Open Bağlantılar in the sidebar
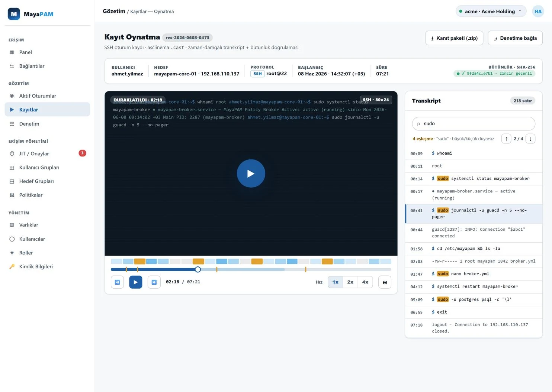The image size is (552, 392). click(x=47, y=66)
